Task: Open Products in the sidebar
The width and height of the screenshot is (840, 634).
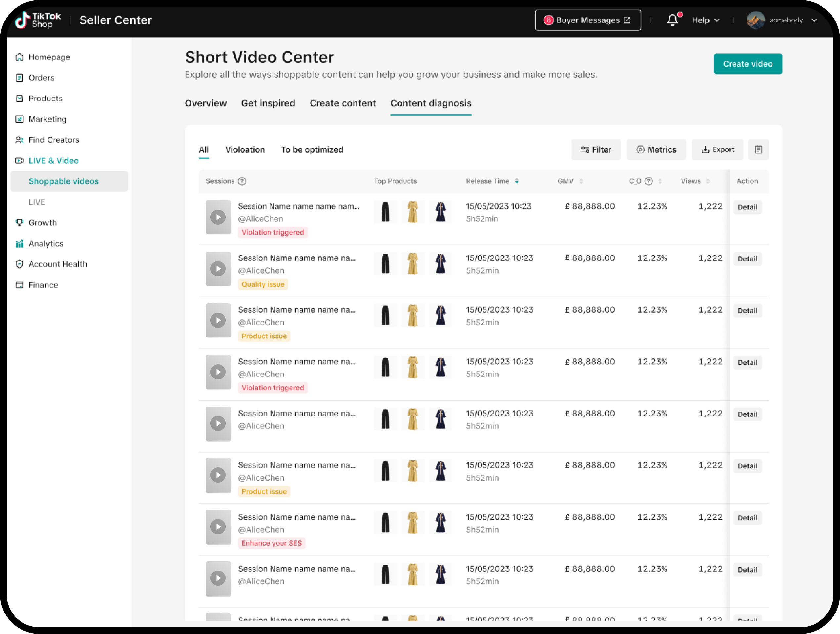Action: (45, 98)
